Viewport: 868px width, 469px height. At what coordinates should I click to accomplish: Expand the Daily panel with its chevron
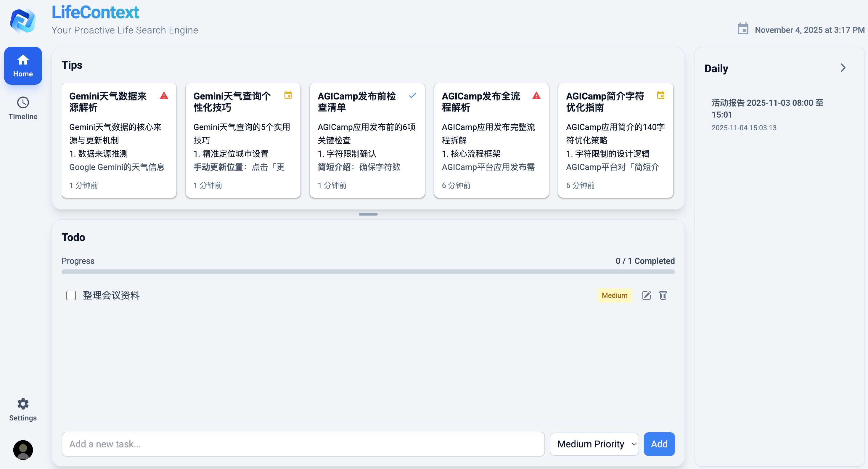[843, 68]
